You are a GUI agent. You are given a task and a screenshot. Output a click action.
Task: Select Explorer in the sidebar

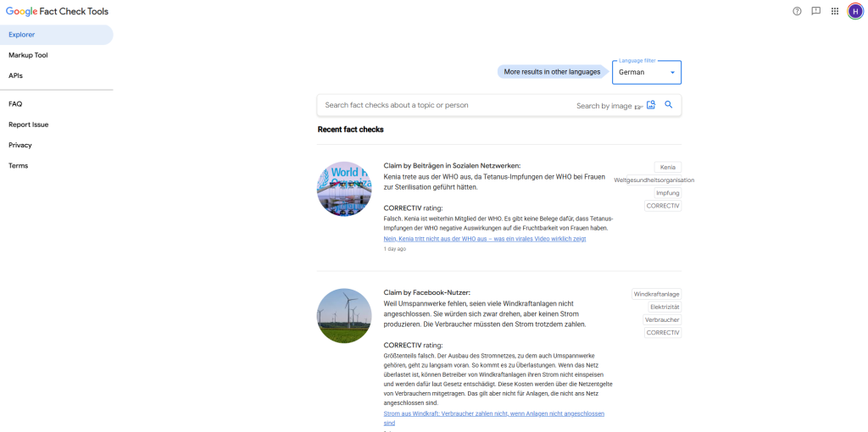tap(22, 35)
